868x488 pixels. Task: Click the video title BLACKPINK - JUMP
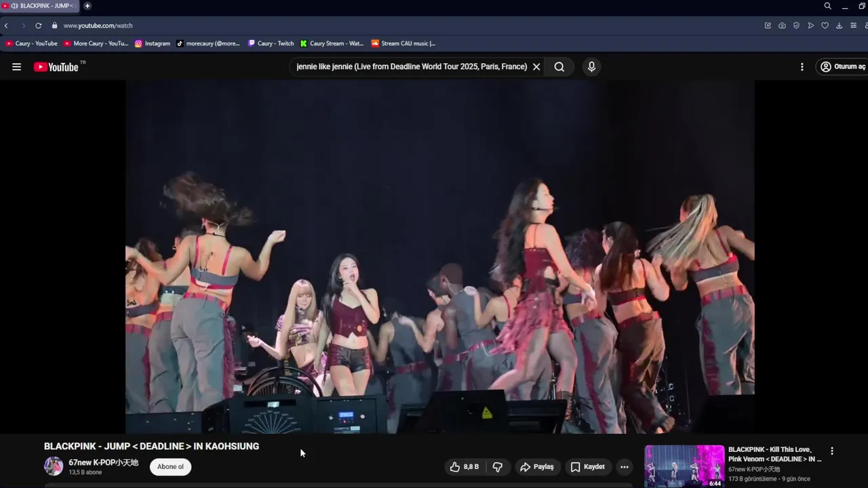point(151,446)
